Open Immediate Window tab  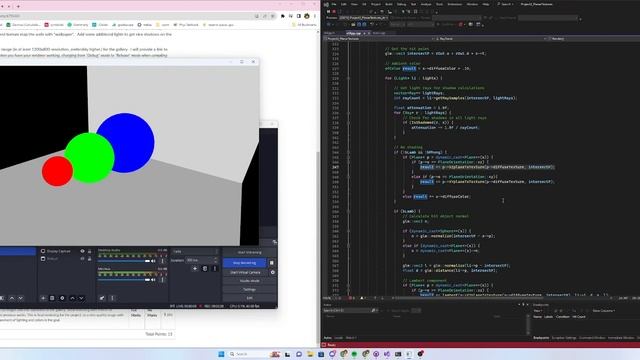(x=621, y=338)
